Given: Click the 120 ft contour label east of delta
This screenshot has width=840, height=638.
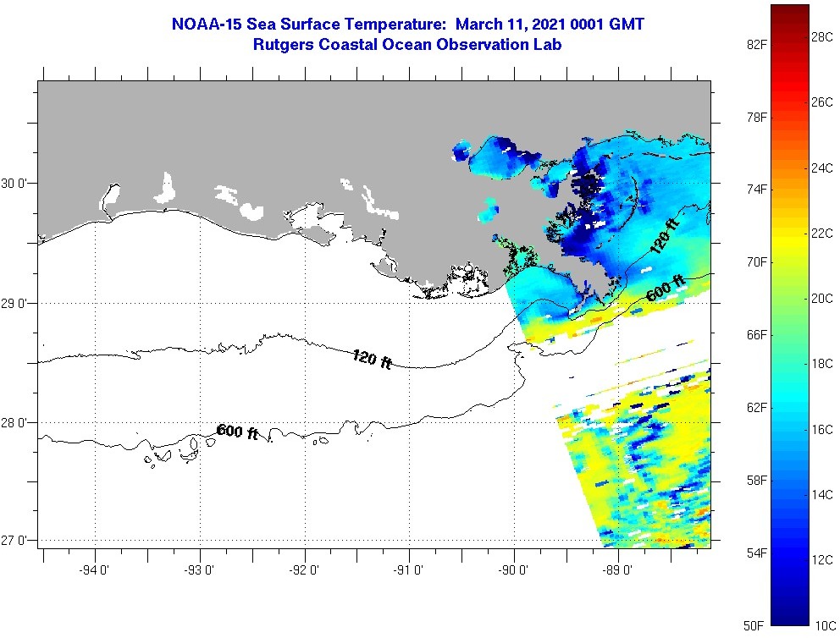Looking at the screenshot, I should coord(664,236).
